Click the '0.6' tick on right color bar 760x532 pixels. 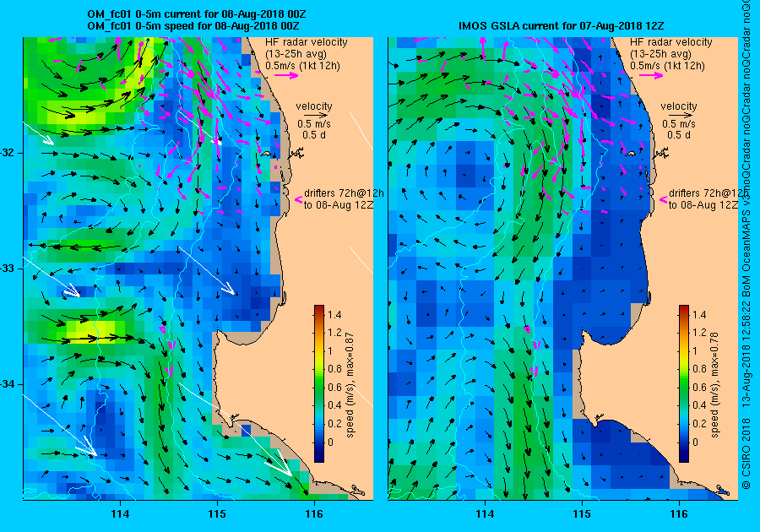tap(699, 387)
